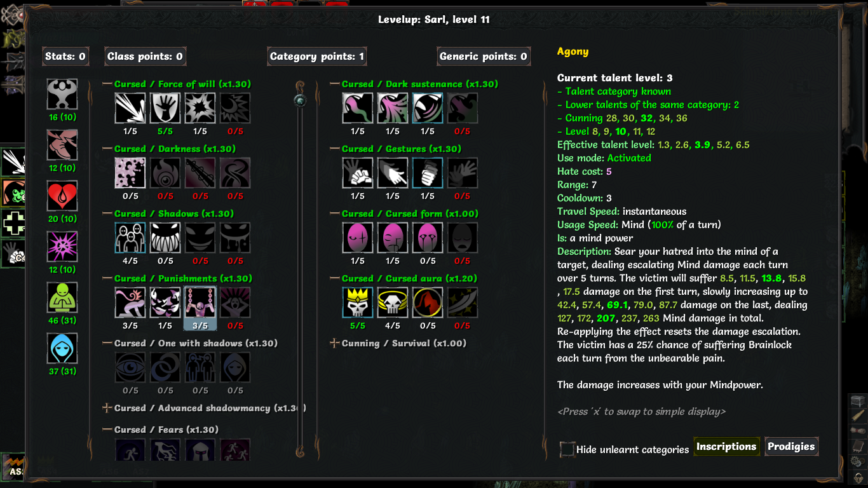868x488 pixels.
Task: Select the toothy grin Shadows talent
Action: pos(165,238)
